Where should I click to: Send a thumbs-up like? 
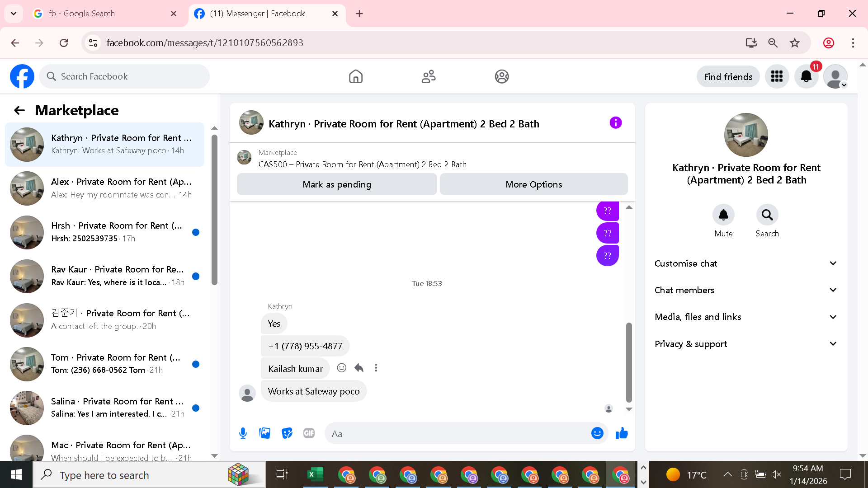pyautogui.click(x=622, y=434)
